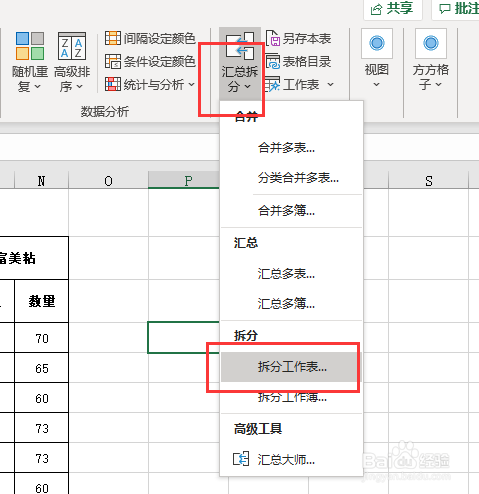Click the 批注 comment icon

coord(445,9)
